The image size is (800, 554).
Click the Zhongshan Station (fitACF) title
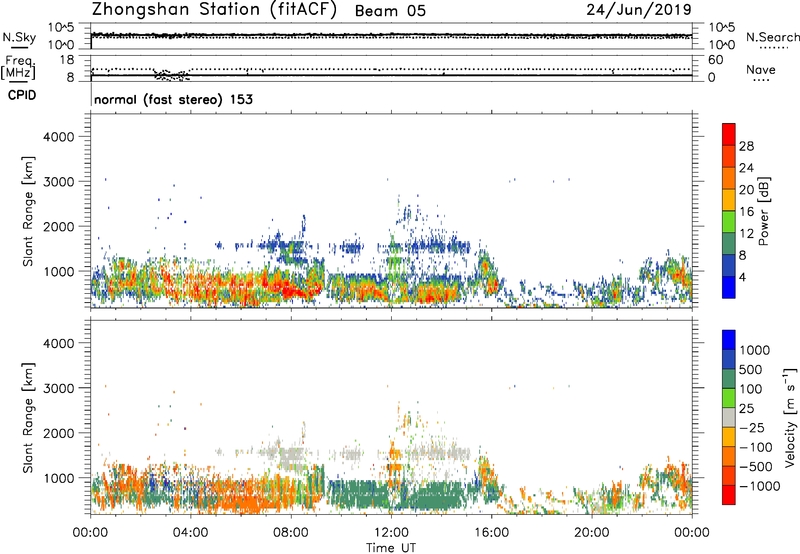pyautogui.click(x=214, y=10)
